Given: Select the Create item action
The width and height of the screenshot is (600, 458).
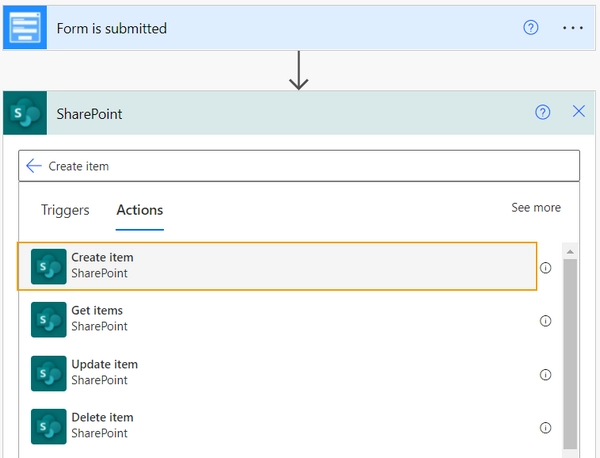Looking at the screenshot, I should point(277,266).
